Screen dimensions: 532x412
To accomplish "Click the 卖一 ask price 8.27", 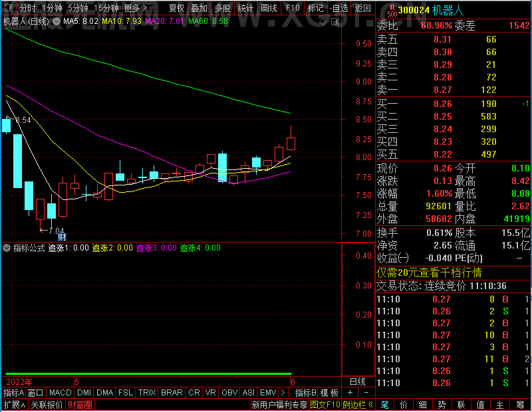I will click(443, 90).
